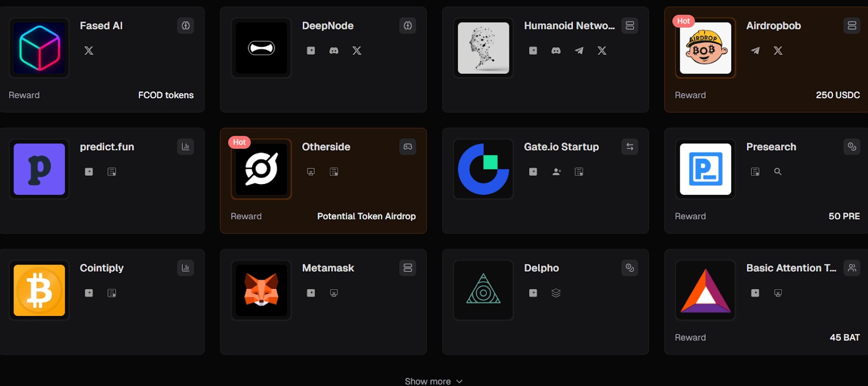
Task: Click the document icon on predict.fun card
Action: (x=112, y=172)
